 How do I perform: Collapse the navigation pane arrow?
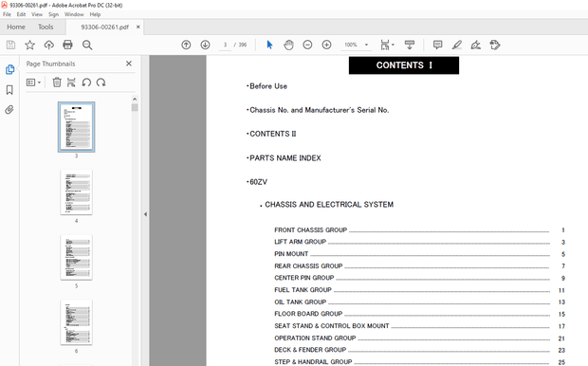coord(145,214)
